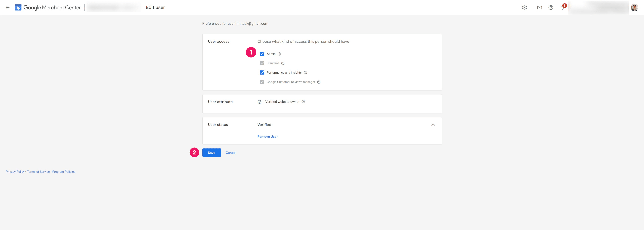The height and width of the screenshot is (230, 644).
Task: Click the back arrow
Action: click(x=7, y=7)
